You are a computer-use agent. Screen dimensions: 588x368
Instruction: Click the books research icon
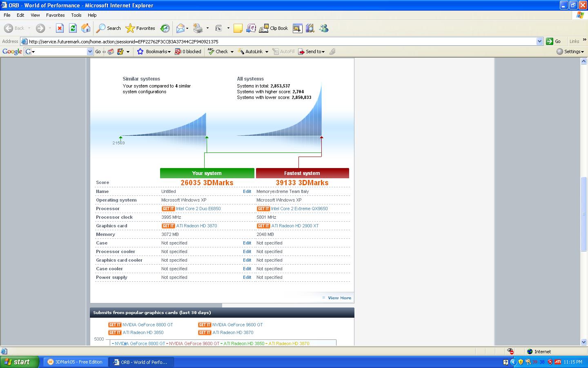point(310,28)
